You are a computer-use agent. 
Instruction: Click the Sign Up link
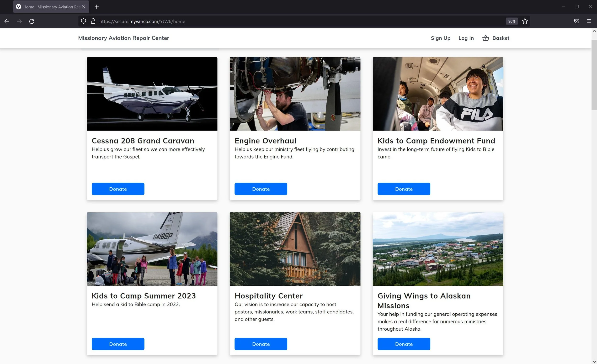pyautogui.click(x=441, y=38)
